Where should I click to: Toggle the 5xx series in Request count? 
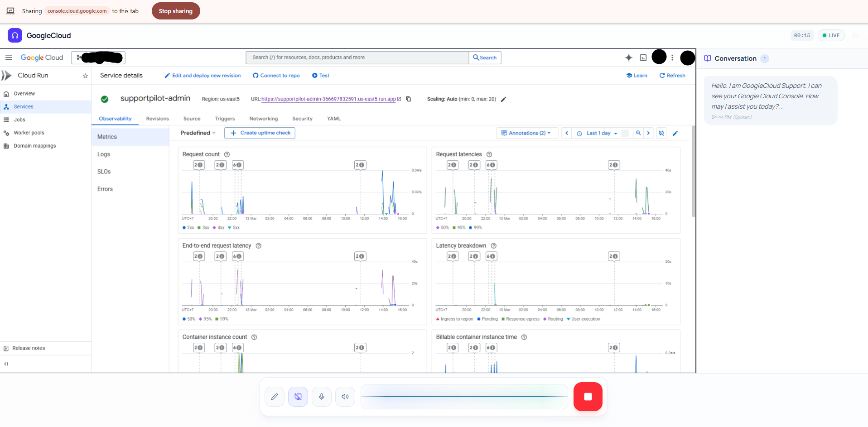234,228
